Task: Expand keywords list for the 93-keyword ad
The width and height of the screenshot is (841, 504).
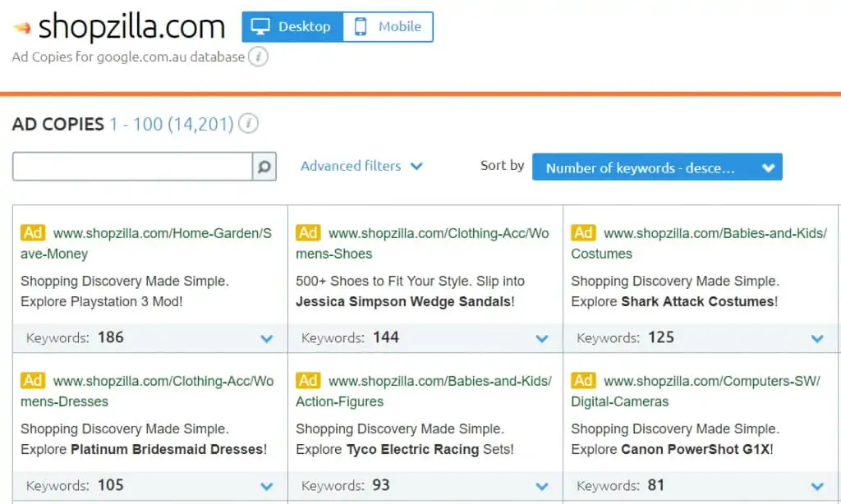Action: (542, 486)
